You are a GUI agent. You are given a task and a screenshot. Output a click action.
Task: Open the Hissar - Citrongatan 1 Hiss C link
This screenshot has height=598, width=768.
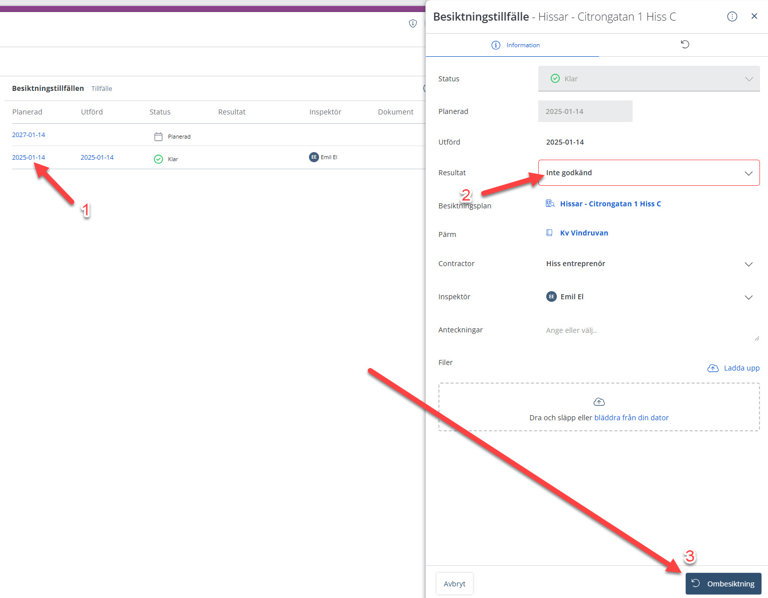tap(610, 204)
